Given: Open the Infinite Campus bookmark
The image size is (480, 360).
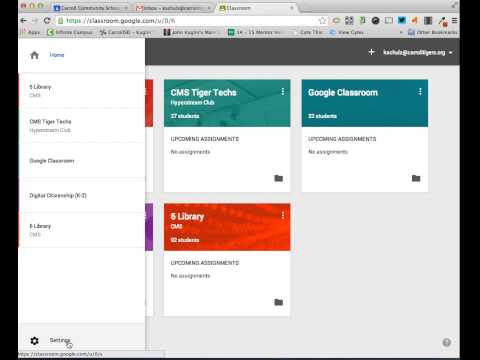Looking at the screenshot, I should click(x=70, y=32).
